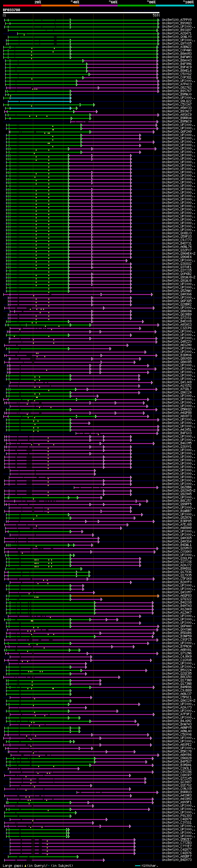Select label UniRef100_Q6P3Q5
The width and height of the screenshot is (197, 868).
(177, 301)
